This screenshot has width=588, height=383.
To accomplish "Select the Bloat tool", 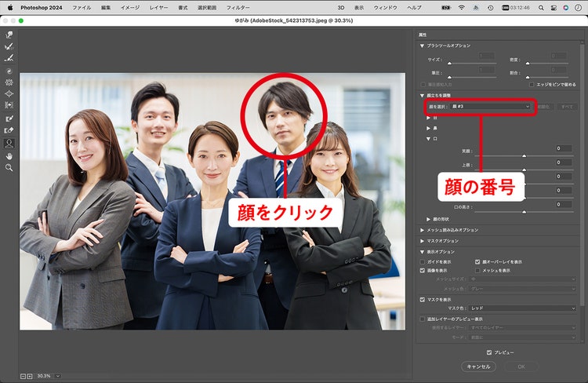I will [x=9, y=94].
